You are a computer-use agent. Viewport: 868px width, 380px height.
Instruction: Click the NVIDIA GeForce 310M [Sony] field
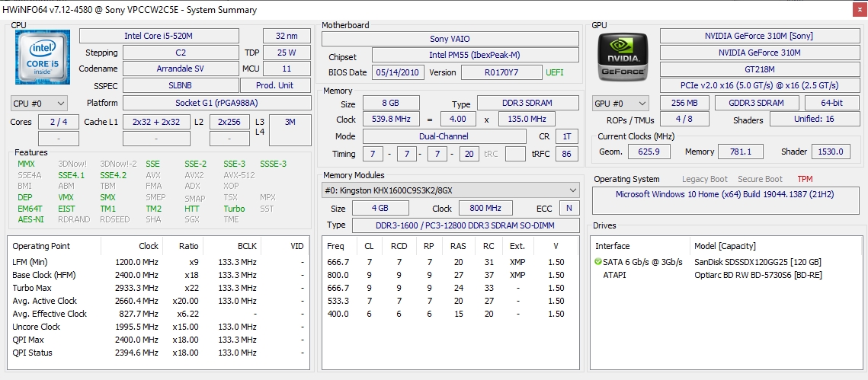[758, 36]
